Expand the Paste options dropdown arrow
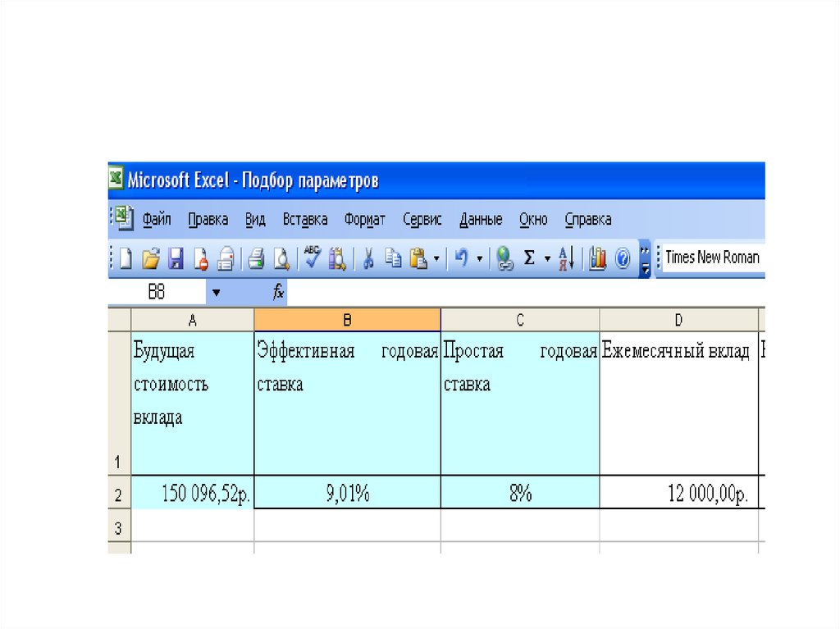The image size is (840, 629). [x=436, y=259]
